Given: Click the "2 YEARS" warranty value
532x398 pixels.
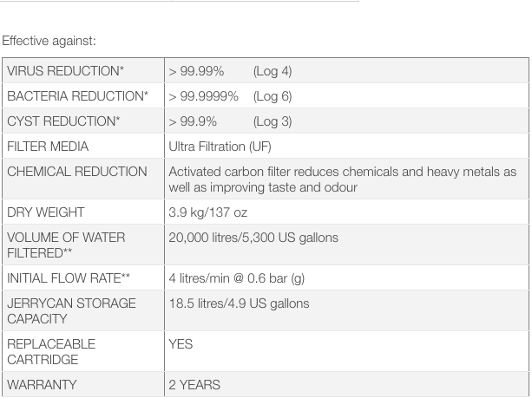Looking at the screenshot, I should [x=194, y=385].
